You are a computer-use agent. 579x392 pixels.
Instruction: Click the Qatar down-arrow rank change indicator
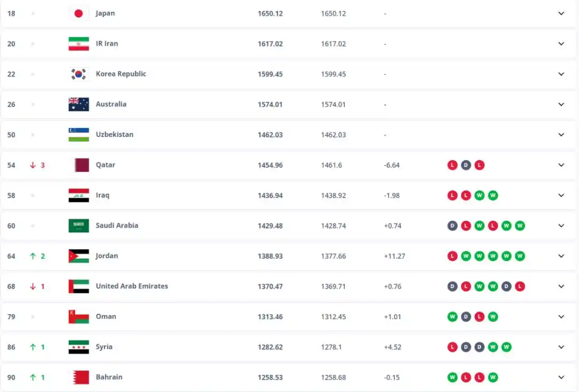(x=33, y=165)
